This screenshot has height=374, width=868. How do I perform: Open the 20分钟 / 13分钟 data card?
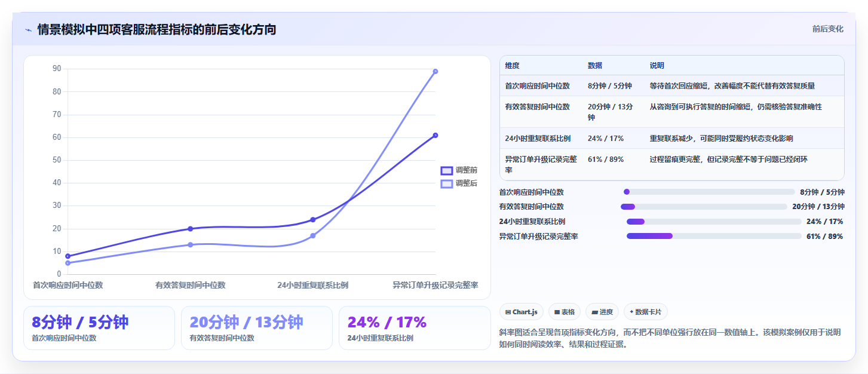[257, 328]
